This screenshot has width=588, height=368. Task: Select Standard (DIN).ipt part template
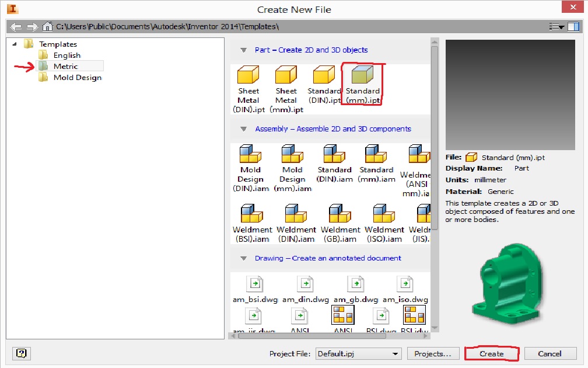tap(324, 85)
